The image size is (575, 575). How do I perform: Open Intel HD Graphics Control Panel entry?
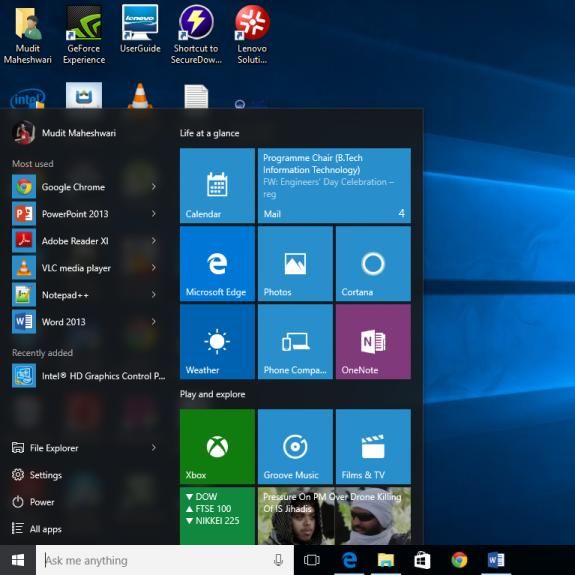pyautogui.click(x=89, y=376)
